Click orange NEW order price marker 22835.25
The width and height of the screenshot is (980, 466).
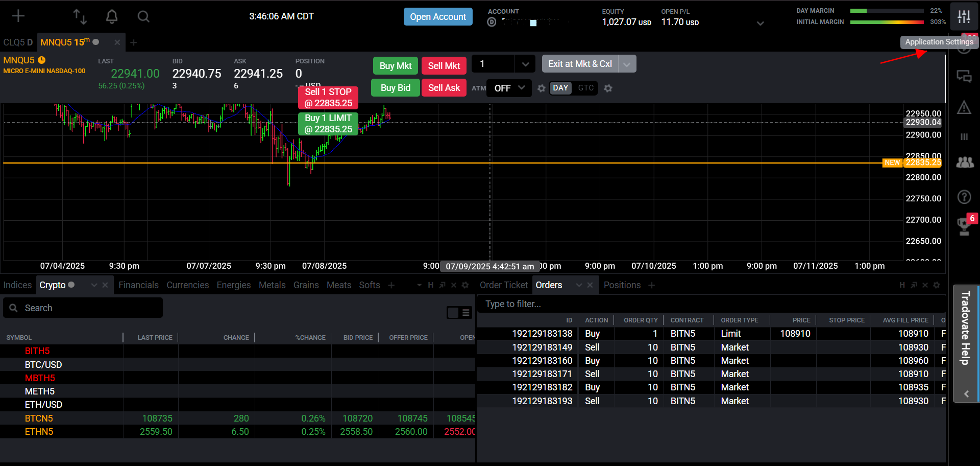click(x=912, y=162)
